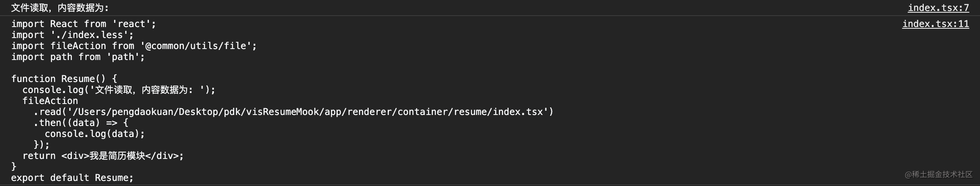Click the lone closing brace '}' line
980x186 pixels.
[14, 167]
